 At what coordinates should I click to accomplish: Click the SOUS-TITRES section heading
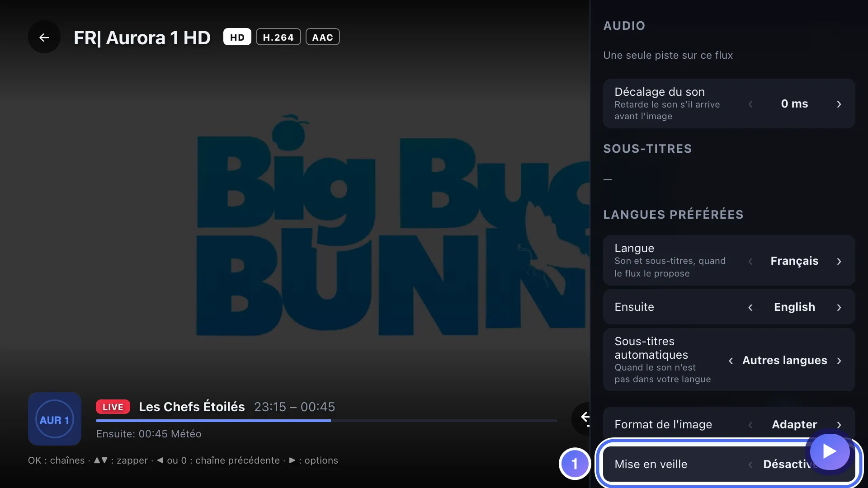pyautogui.click(x=647, y=149)
